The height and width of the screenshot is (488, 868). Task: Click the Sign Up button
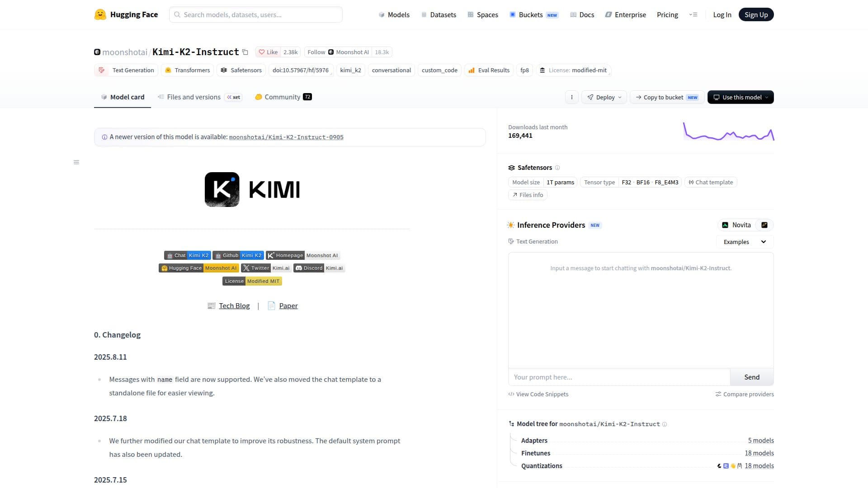click(x=756, y=14)
